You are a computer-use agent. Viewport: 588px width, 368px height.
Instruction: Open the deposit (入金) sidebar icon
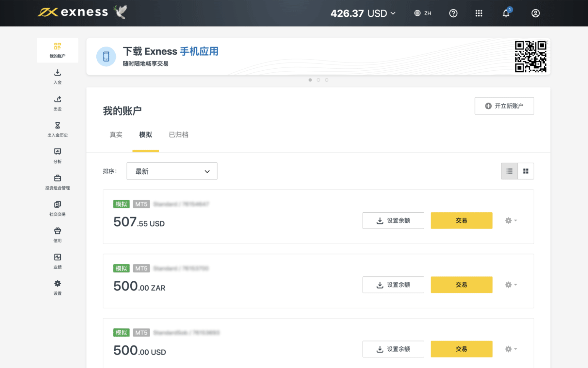pyautogui.click(x=57, y=73)
